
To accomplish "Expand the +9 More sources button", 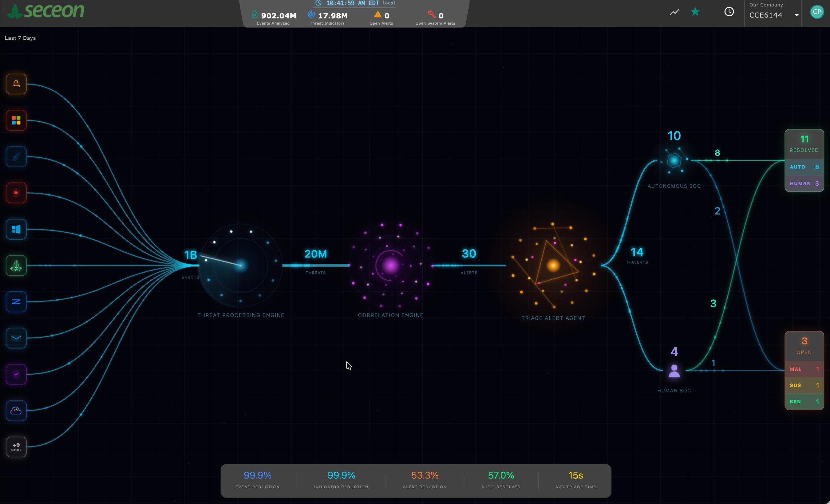I will pyautogui.click(x=16, y=447).
